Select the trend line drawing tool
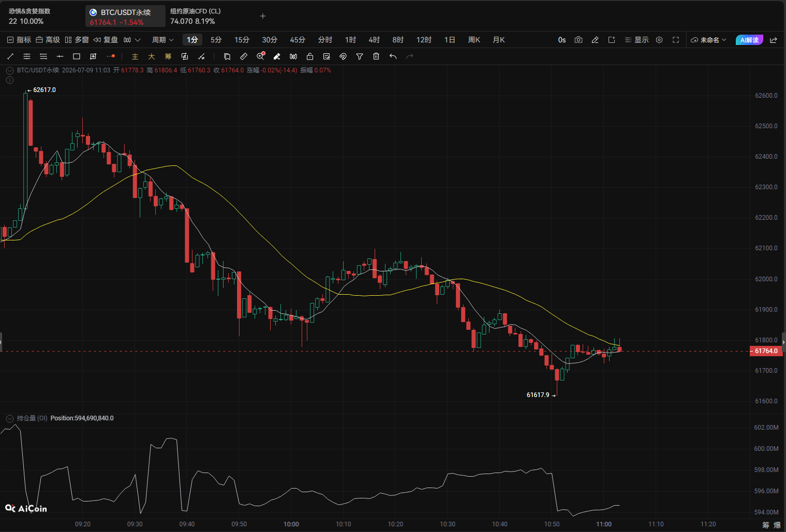786x532 pixels. click(x=10, y=56)
